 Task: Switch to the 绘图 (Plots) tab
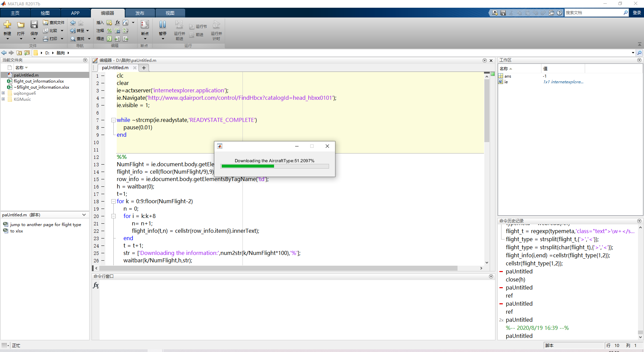(45, 13)
